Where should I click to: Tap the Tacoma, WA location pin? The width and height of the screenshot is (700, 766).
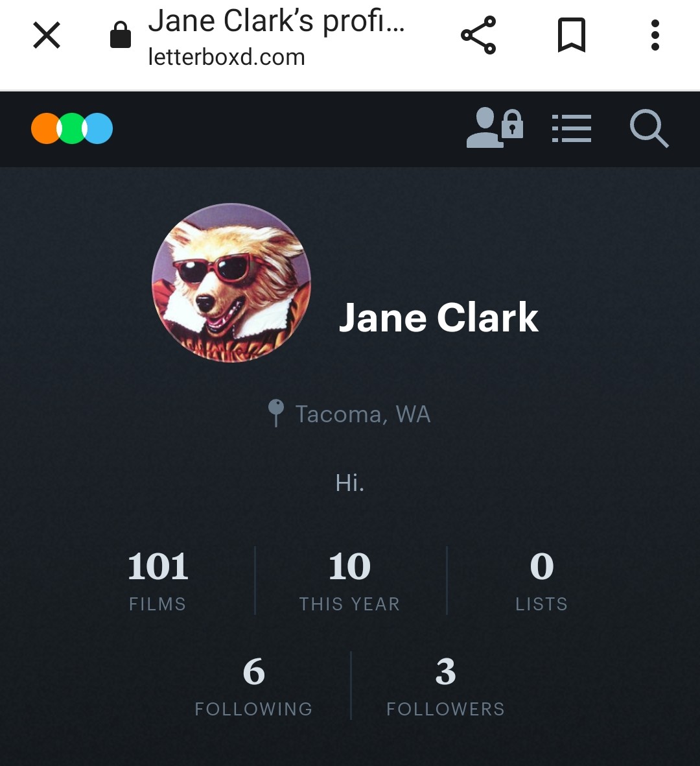(276, 413)
